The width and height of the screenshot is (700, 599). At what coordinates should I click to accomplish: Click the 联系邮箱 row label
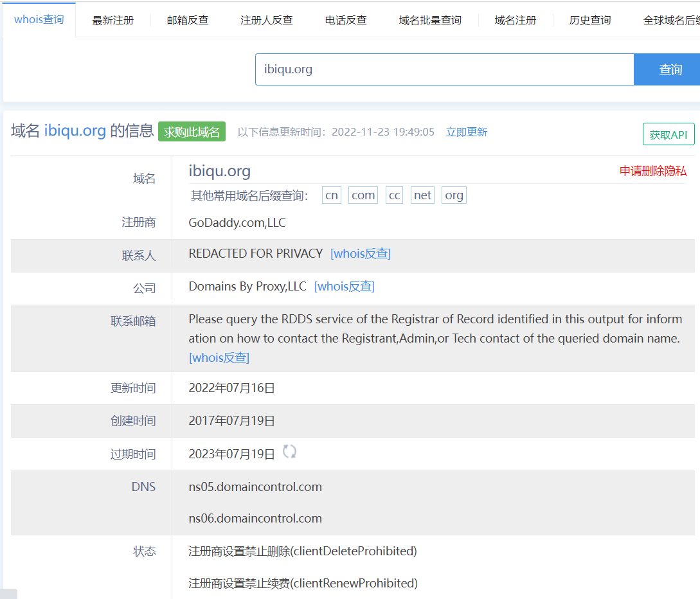pyautogui.click(x=133, y=321)
